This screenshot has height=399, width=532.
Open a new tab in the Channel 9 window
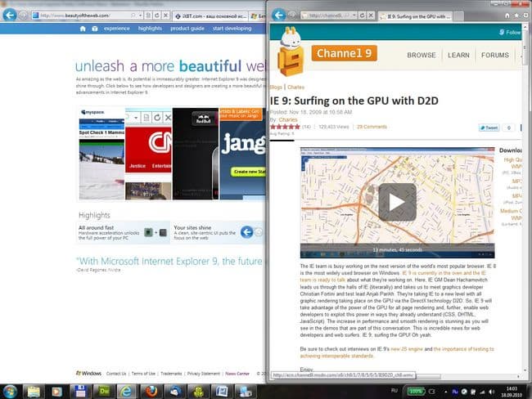point(458,16)
